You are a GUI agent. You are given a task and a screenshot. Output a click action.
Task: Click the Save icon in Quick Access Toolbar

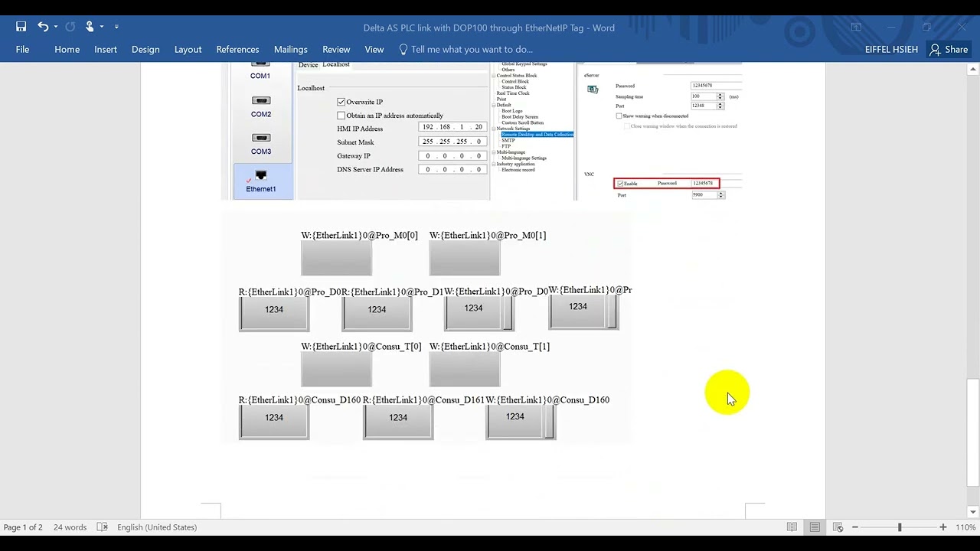pos(21,27)
